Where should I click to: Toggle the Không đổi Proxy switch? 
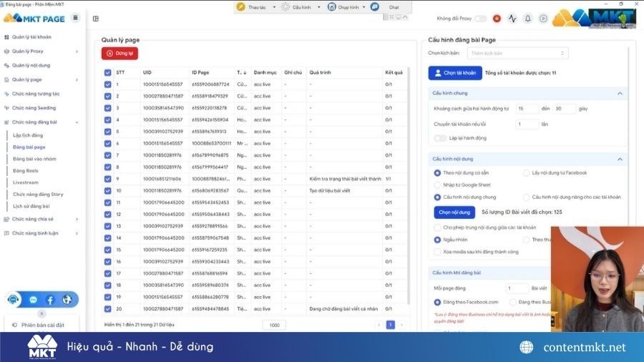pos(480,19)
